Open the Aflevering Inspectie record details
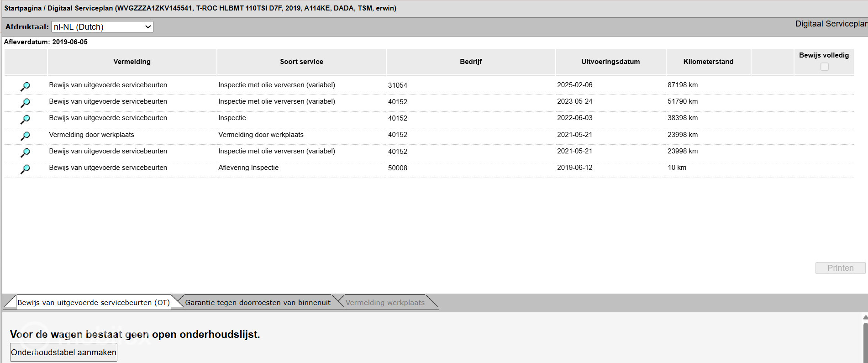Image resolution: width=868 pixels, height=363 pixels. [x=25, y=169]
